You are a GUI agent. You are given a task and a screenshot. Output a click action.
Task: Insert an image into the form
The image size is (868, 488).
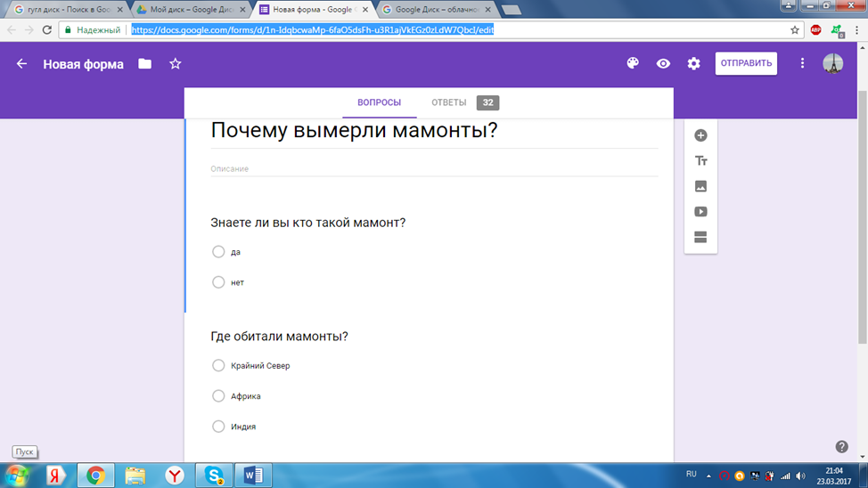pyautogui.click(x=700, y=187)
